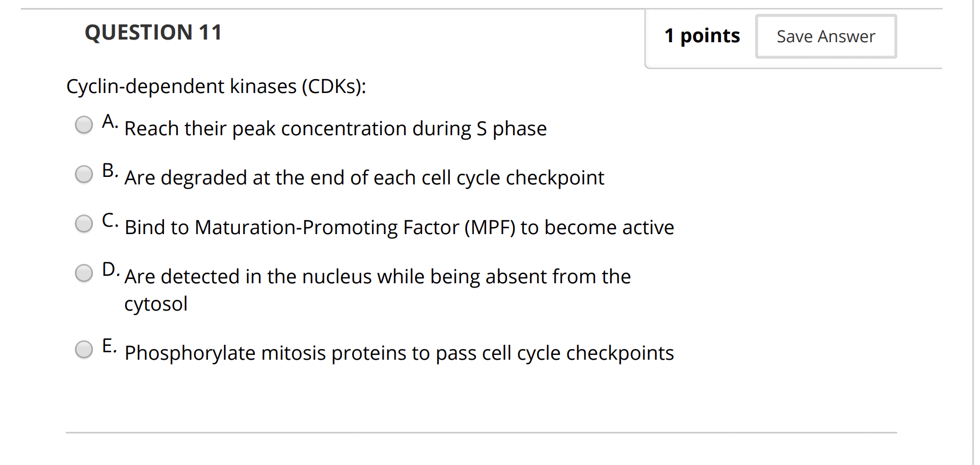
Task: Click the letter 'C.' option label
Action: click(110, 220)
